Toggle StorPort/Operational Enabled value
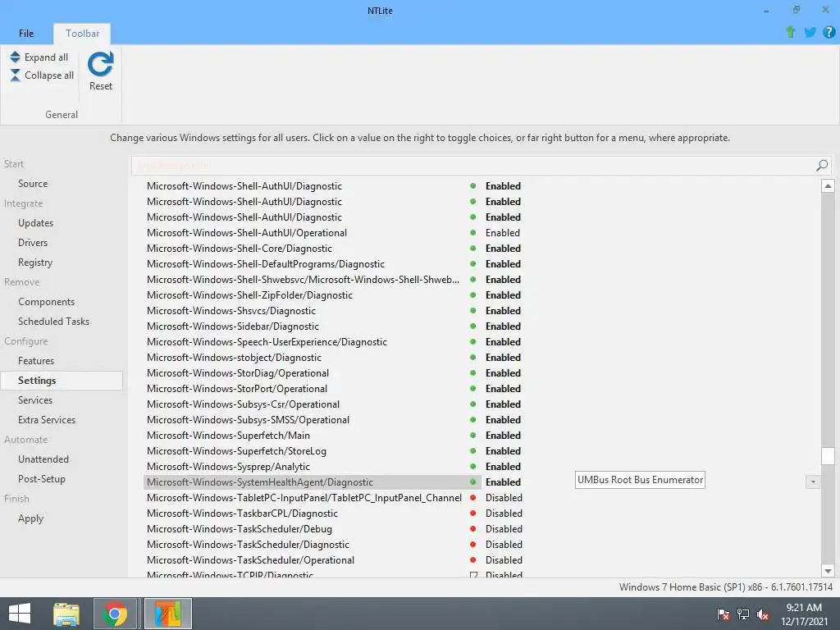This screenshot has width=840, height=630. pyautogui.click(x=503, y=388)
